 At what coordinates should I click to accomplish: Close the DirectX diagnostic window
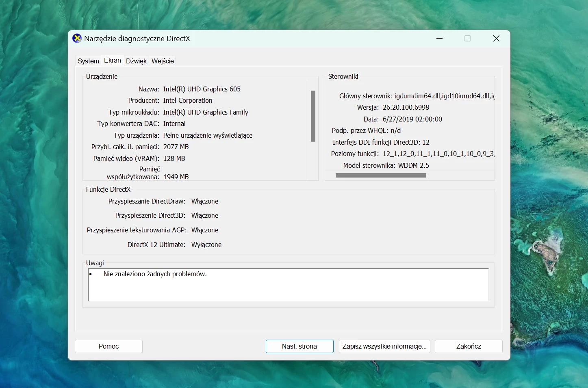click(496, 38)
